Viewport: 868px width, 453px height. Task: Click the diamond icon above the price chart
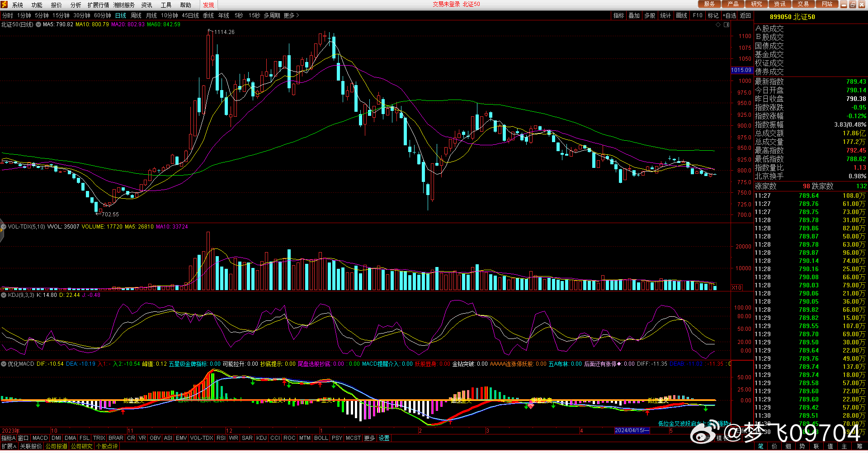click(x=718, y=25)
